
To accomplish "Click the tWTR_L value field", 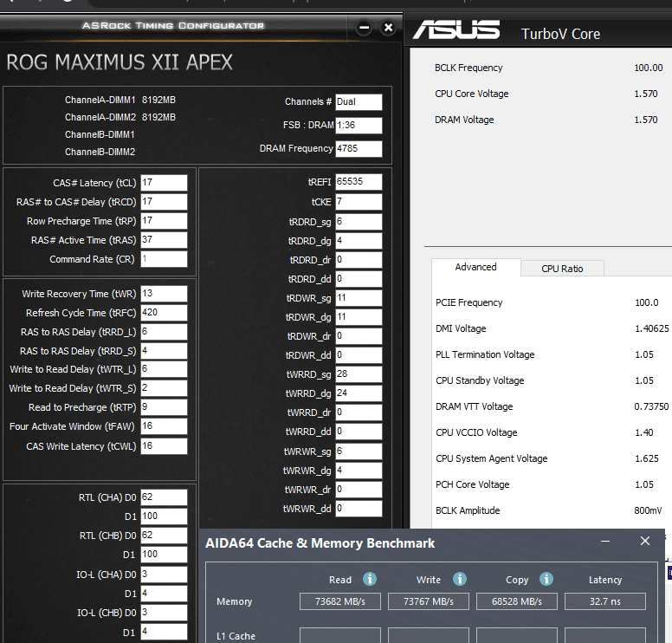I will click(165, 369).
